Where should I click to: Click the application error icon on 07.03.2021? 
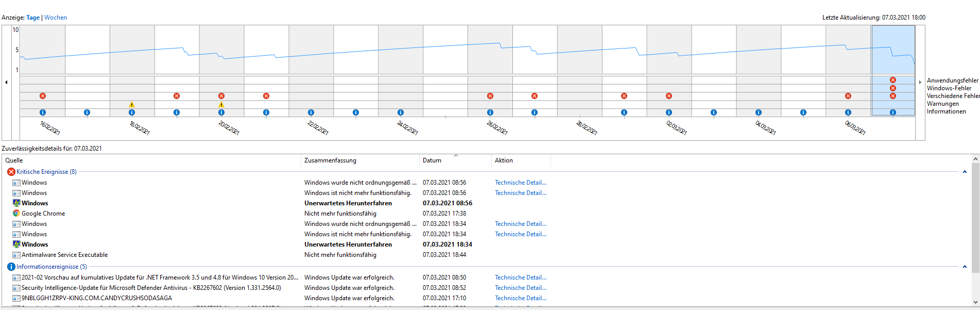tap(893, 80)
